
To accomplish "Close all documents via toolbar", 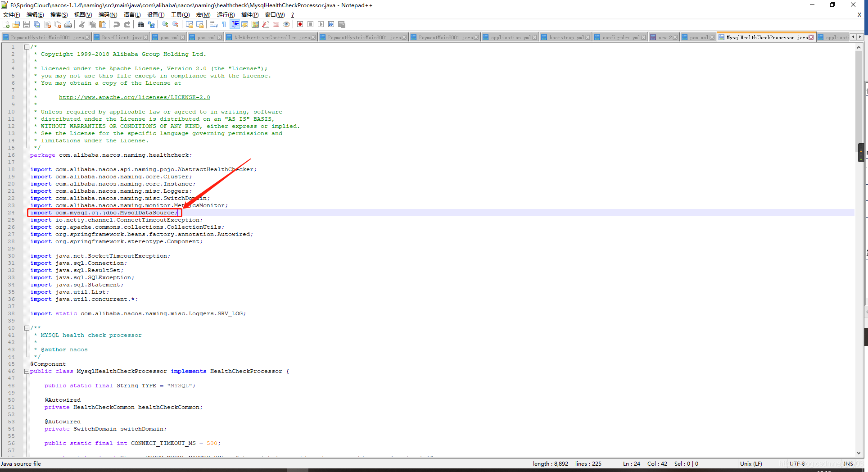I will click(58, 24).
